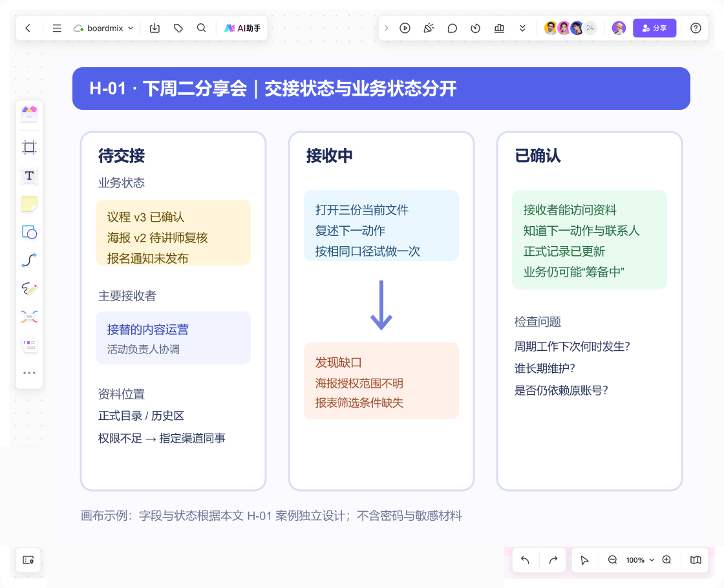Click 报表筛选条件缺失 text
The width and height of the screenshot is (724, 588).
coord(359,403)
